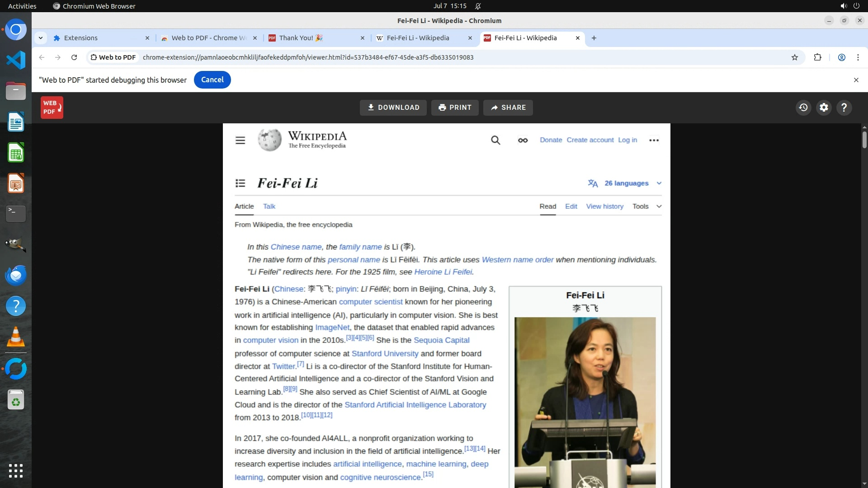Cancel the debugging notification
The height and width of the screenshot is (488, 868).
212,80
